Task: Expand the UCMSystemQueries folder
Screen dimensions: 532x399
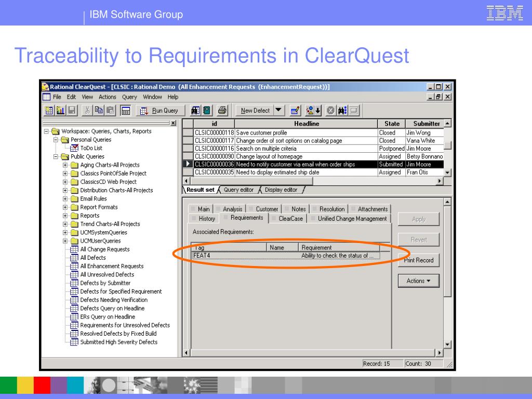Action: [x=65, y=232]
